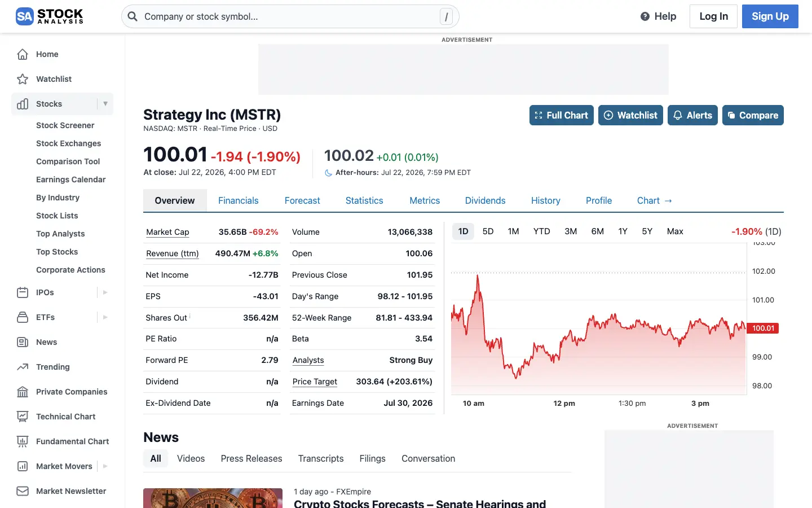Click the Home icon in sidebar
The height and width of the screenshot is (508, 812).
(x=23, y=54)
